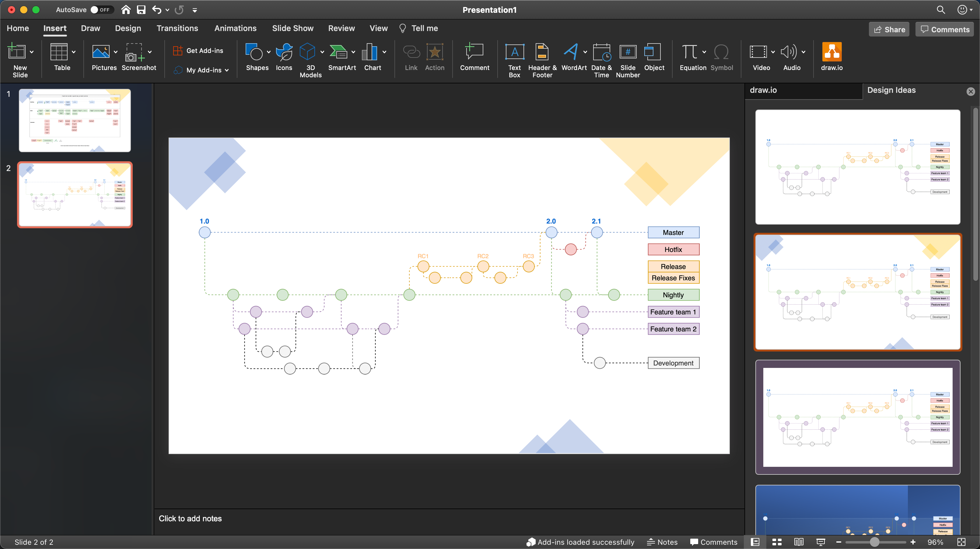Open the Transitions ribbon tab

tap(177, 28)
